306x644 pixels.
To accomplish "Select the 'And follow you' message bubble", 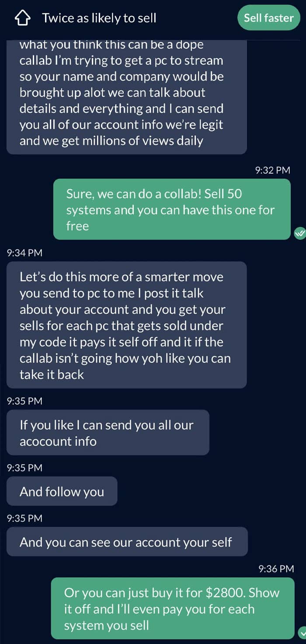I will click(x=62, y=491).
